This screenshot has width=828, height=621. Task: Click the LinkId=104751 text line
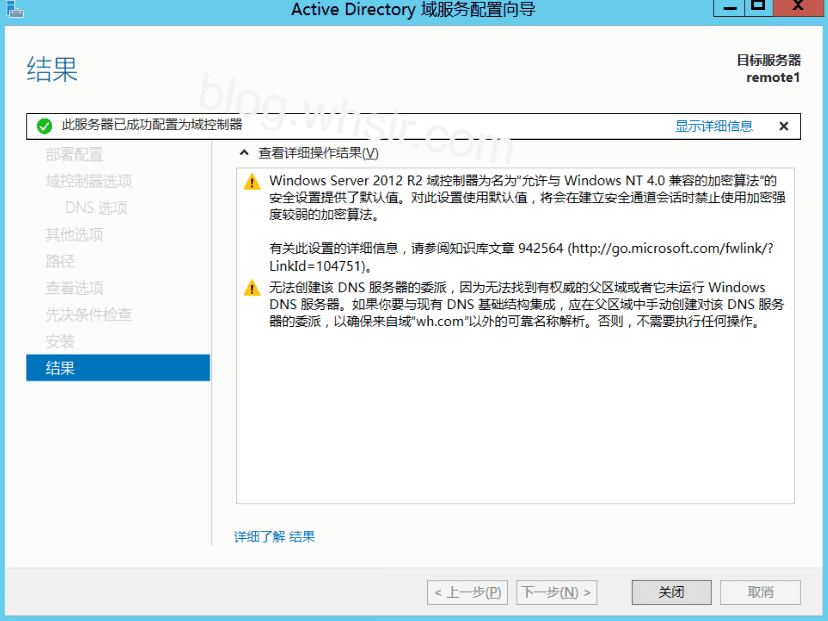coord(321,266)
